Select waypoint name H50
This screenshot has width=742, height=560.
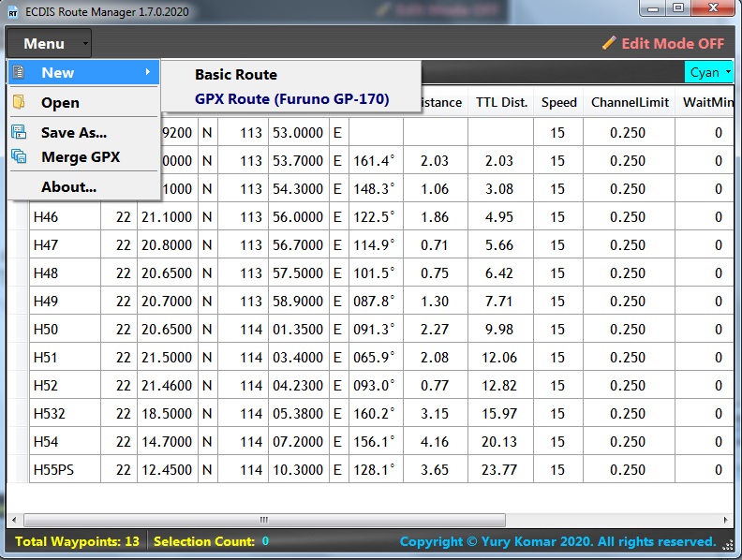65,330
